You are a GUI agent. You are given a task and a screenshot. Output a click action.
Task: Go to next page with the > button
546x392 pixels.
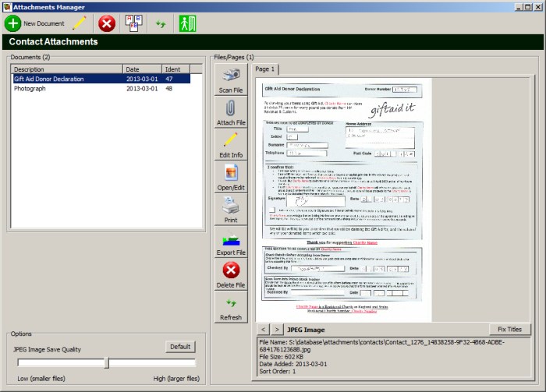pyautogui.click(x=276, y=330)
